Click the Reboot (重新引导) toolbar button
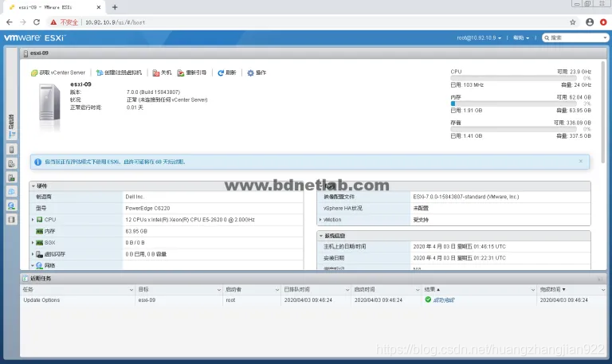612x364 pixels. (x=191, y=72)
